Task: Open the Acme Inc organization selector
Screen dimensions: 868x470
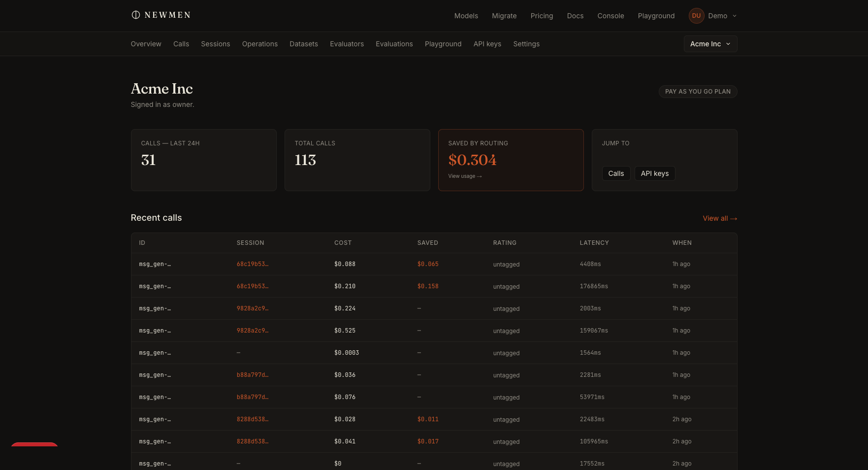Action: point(710,44)
